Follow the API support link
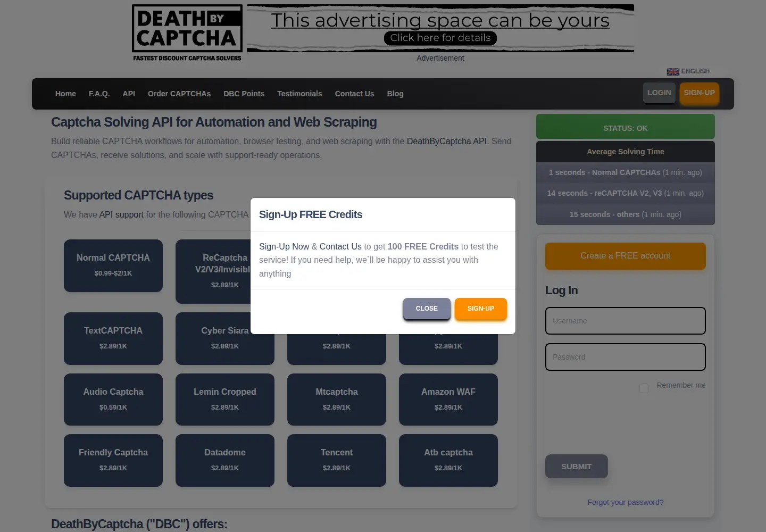Viewport: 766px width, 532px height. (121, 214)
